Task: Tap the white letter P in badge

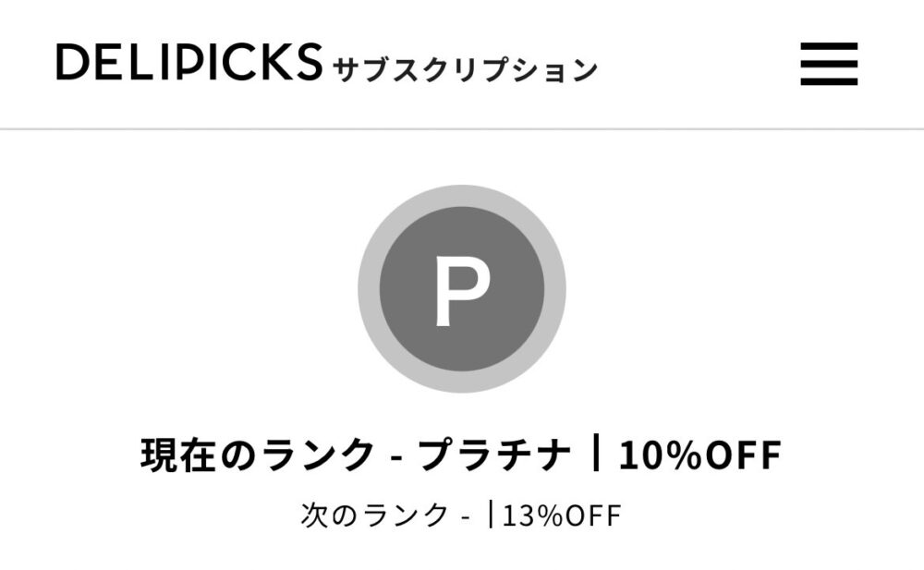Action: click(x=462, y=291)
